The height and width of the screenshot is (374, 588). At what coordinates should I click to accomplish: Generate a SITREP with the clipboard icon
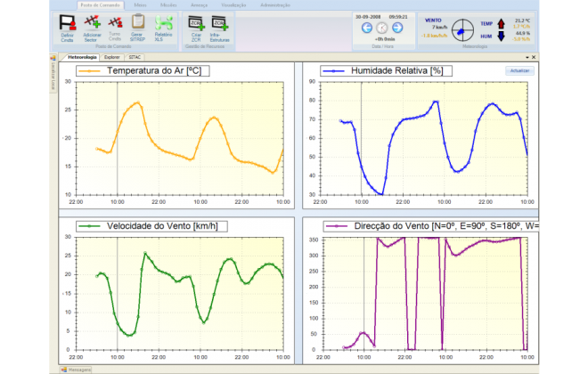[137, 21]
